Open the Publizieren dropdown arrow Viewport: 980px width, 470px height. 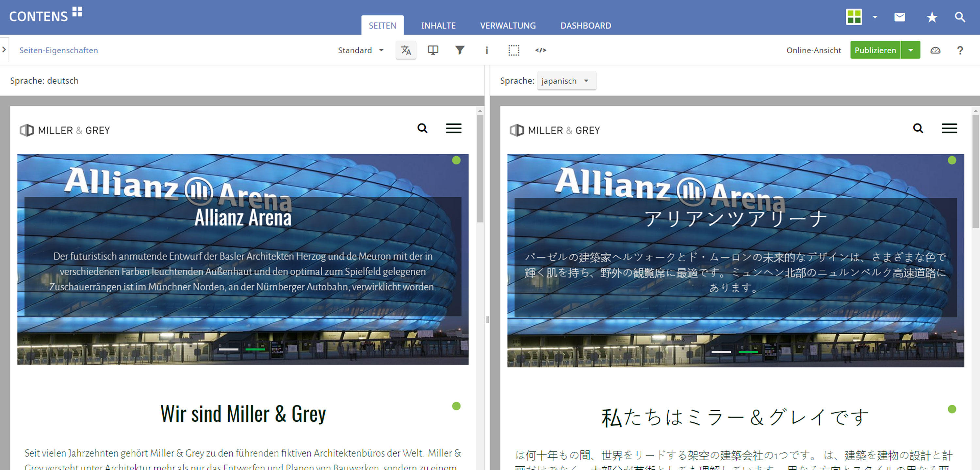(x=911, y=50)
